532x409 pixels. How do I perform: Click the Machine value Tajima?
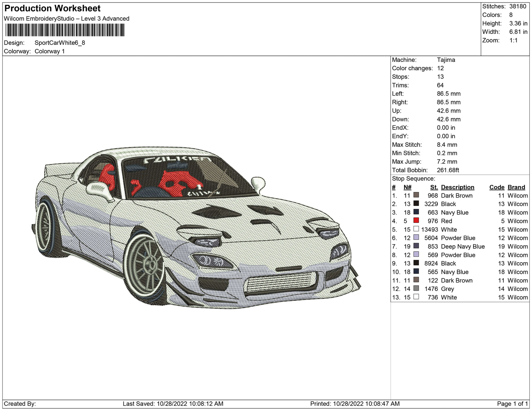click(446, 60)
